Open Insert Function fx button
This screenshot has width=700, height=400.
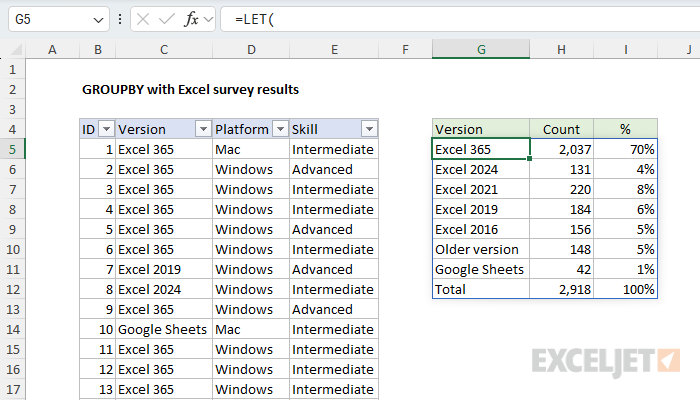click(x=191, y=19)
